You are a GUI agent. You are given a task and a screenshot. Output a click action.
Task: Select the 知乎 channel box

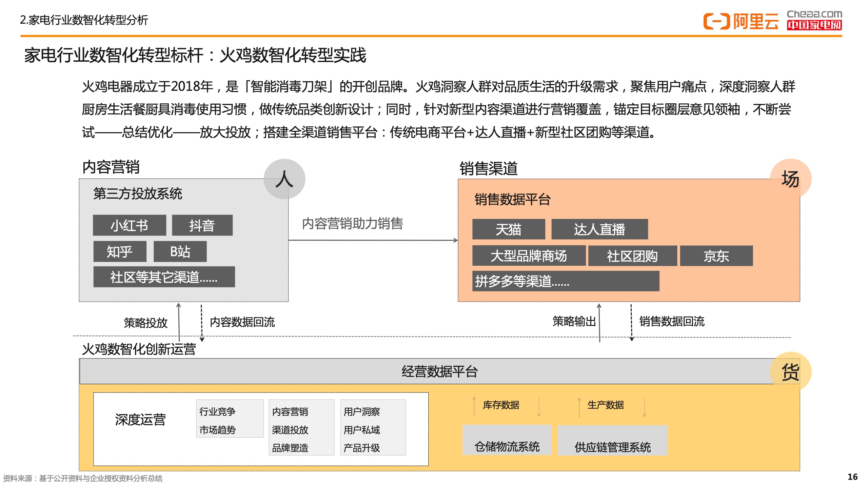(x=120, y=251)
